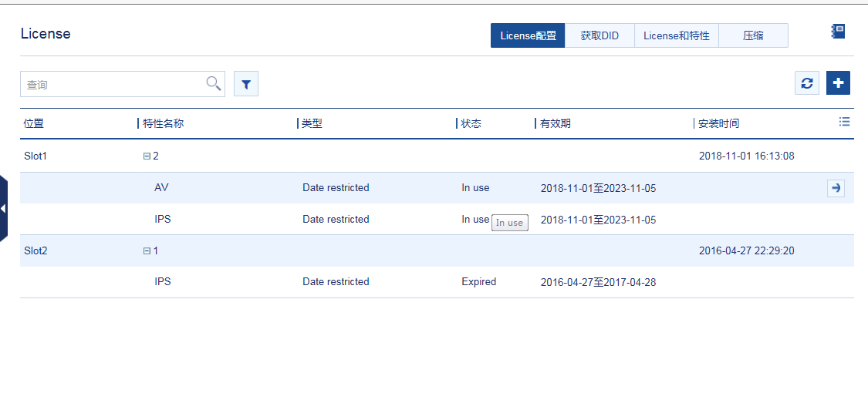Open the License和特性 tab
This screenshot has height=410, width=868.
(676, 35)
